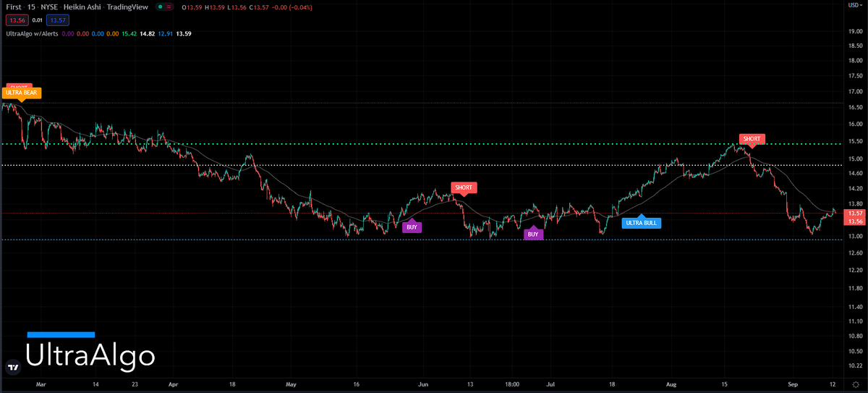Screen dimensions: 868x393
Task: Click the 10.22 price axis label
Action: point(854,365)
